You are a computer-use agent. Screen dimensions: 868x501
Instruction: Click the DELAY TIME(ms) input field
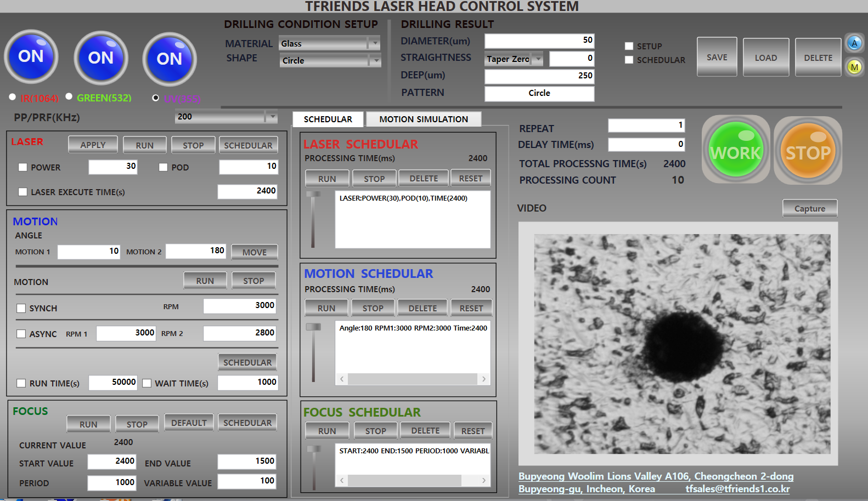646,144
